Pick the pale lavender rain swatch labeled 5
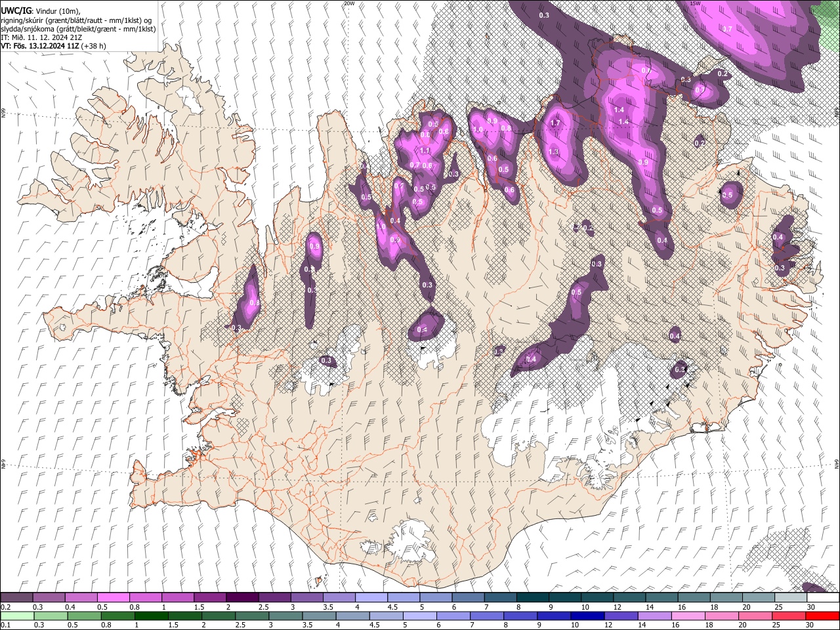This screenshot has height=630, width=840. coord(419,616)
